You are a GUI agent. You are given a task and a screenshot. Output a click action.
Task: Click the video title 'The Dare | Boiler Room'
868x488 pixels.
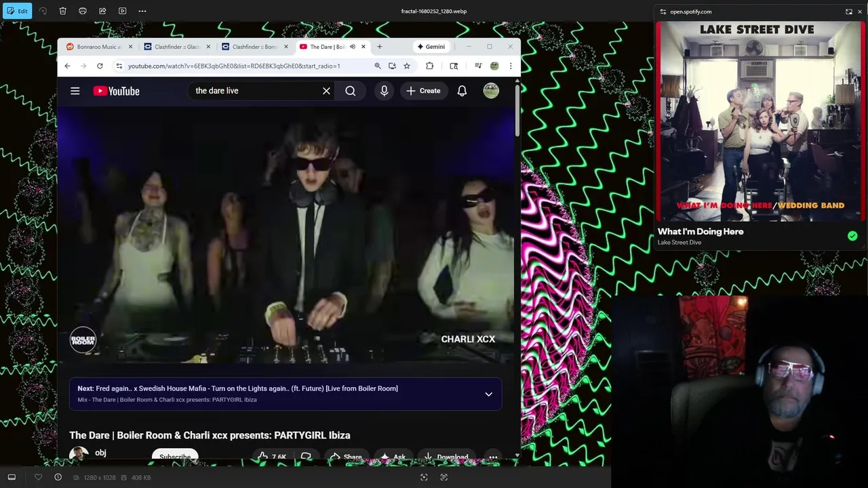[x=210, y=435]
